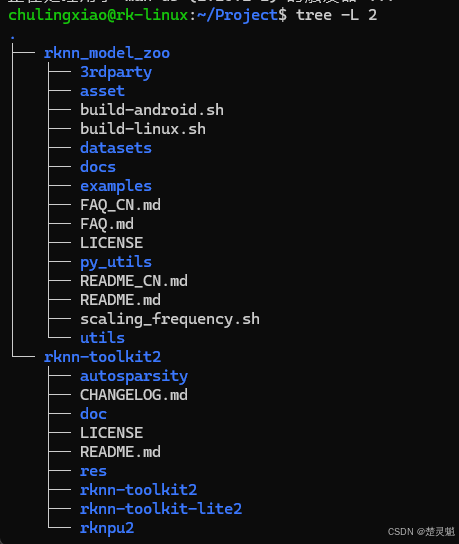Click the tree -L 2 command text
The image size is (459, 544).
(x=337, y=15)
